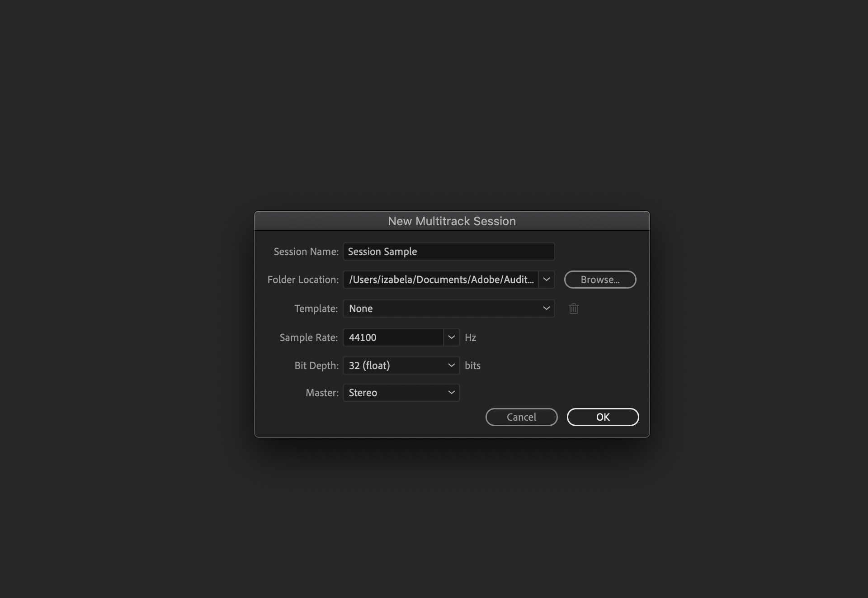Click the "Session Name:" label
The image size is (868, 598).
coord(306,252)
